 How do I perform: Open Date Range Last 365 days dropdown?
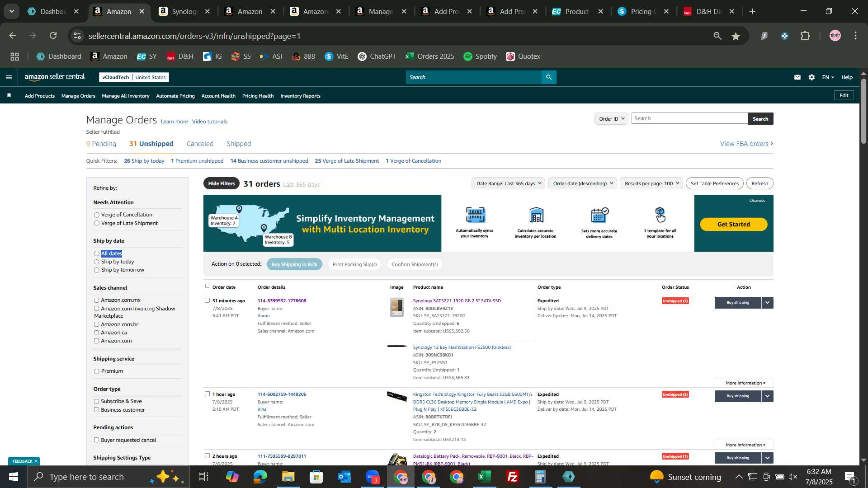508,183
